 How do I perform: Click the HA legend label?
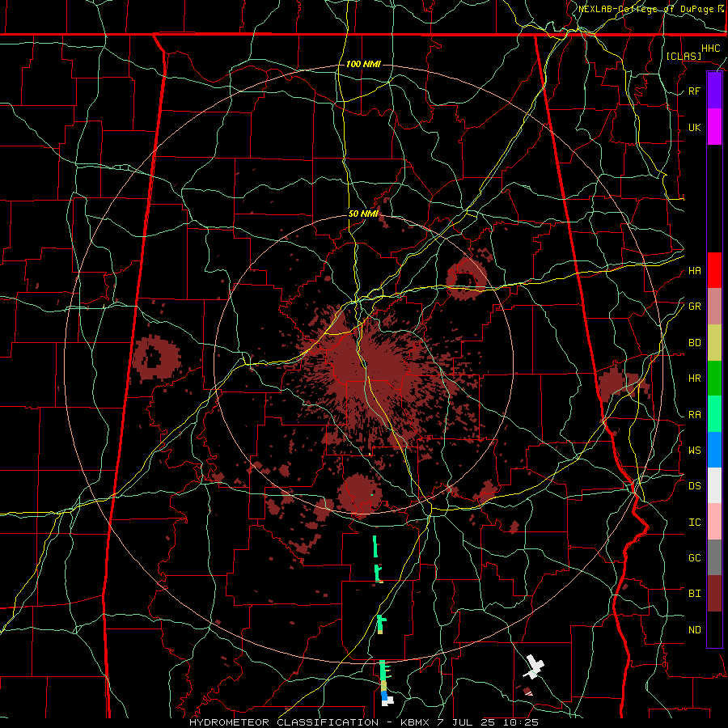point(694,271)
